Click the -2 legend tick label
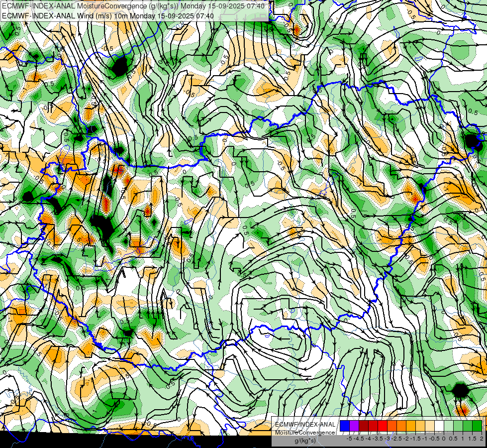The height and width of the screenshot is (448, 487). coord(406,439)
